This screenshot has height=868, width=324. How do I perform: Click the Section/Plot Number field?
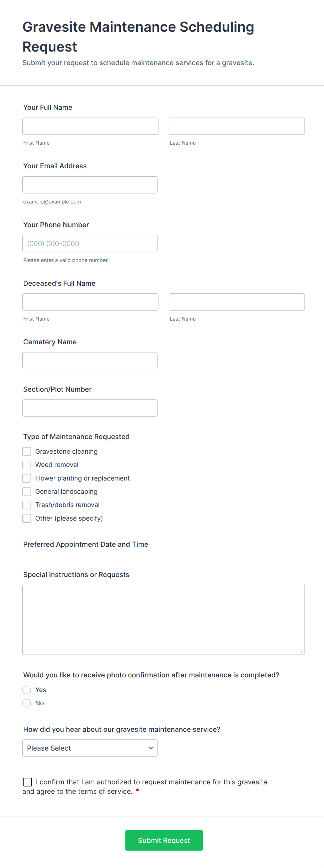click(90, 408)
